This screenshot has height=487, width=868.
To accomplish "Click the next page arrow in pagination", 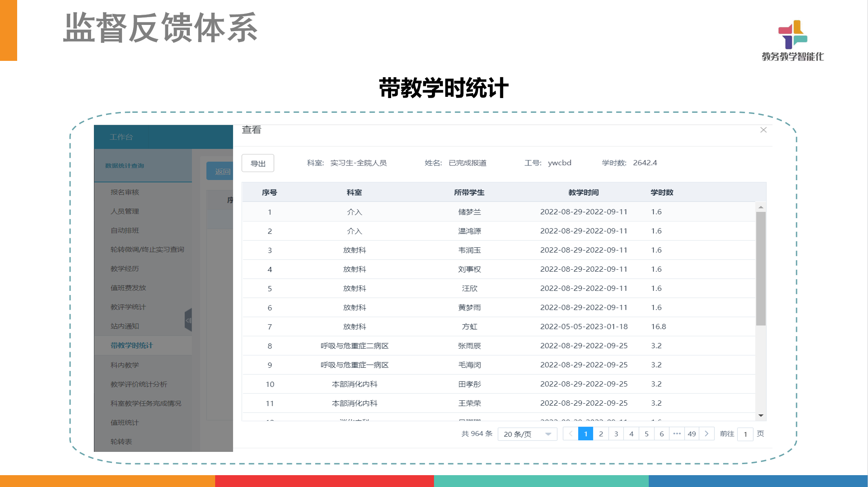I will [x=706, y=433].
